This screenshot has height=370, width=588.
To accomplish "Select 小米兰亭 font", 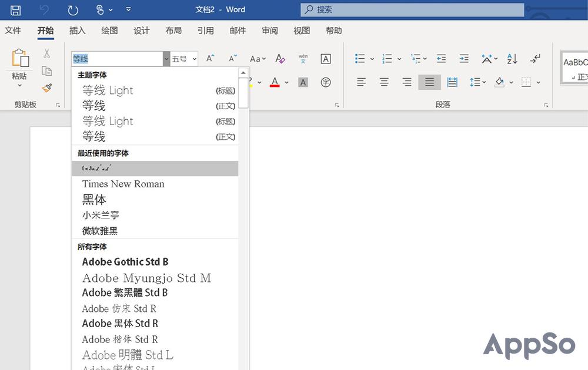I will coord(155,216).
